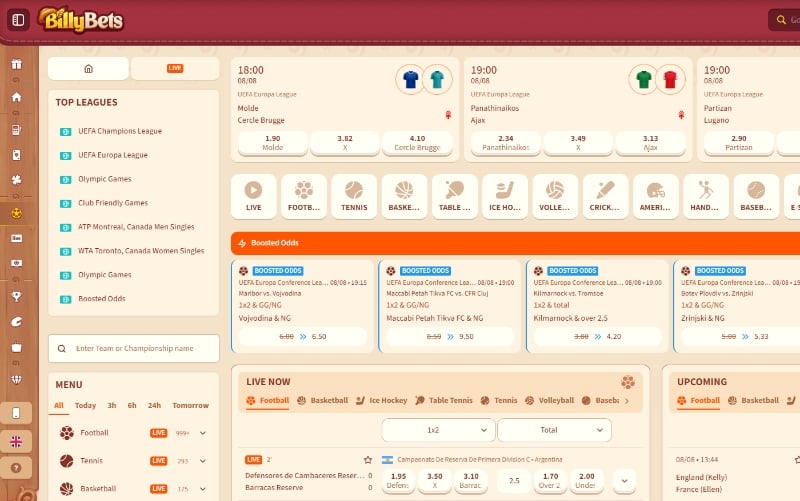Open help question mark icon
This screenshot has height=501, width=800.
16,468
